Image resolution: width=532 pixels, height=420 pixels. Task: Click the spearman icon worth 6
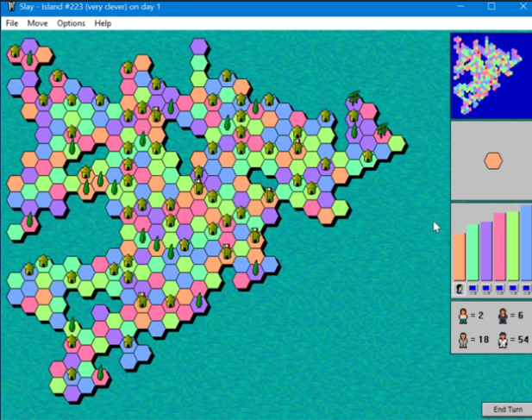(x=502, y=317)
